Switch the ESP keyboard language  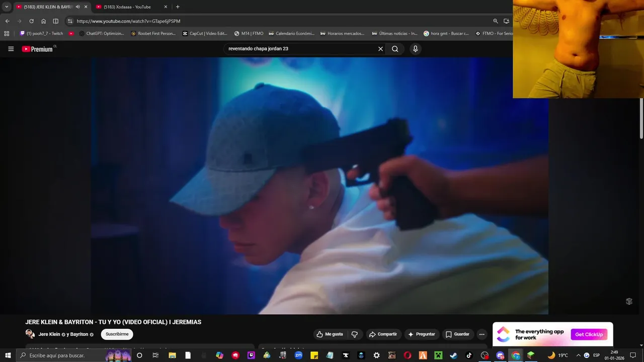coord(596,355)
